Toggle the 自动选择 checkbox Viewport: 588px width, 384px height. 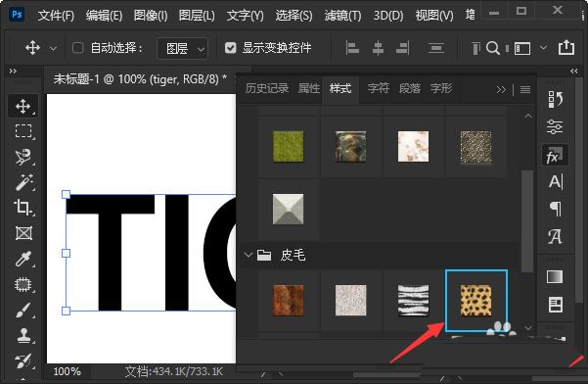click(x=77, y=48)
